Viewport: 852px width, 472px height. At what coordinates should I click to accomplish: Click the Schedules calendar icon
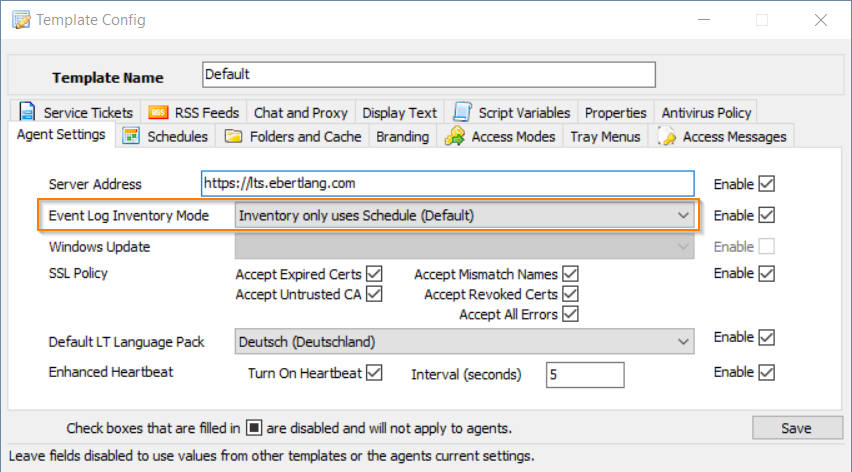pyautogui.click(x=130, y=137)
